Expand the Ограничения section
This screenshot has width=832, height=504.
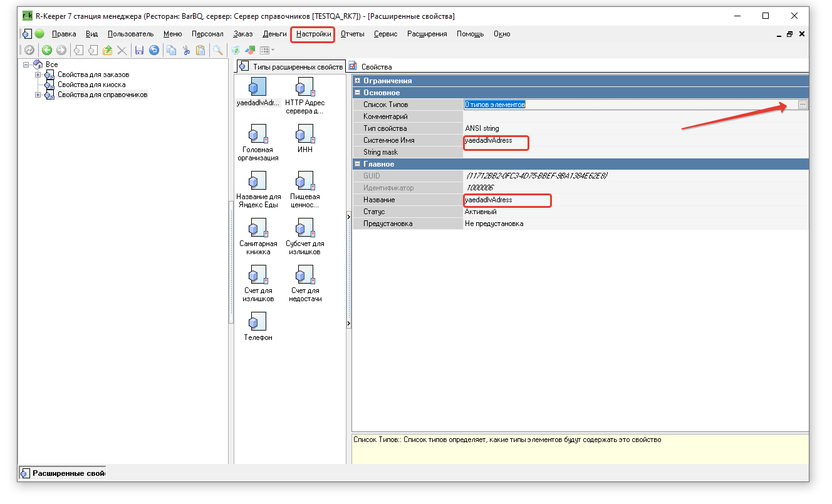click(357, 81)
